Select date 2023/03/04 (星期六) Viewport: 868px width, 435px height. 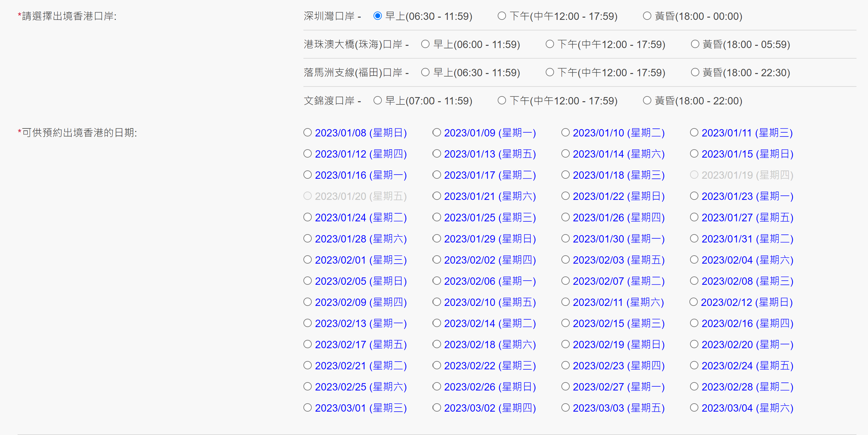point(694,408)
